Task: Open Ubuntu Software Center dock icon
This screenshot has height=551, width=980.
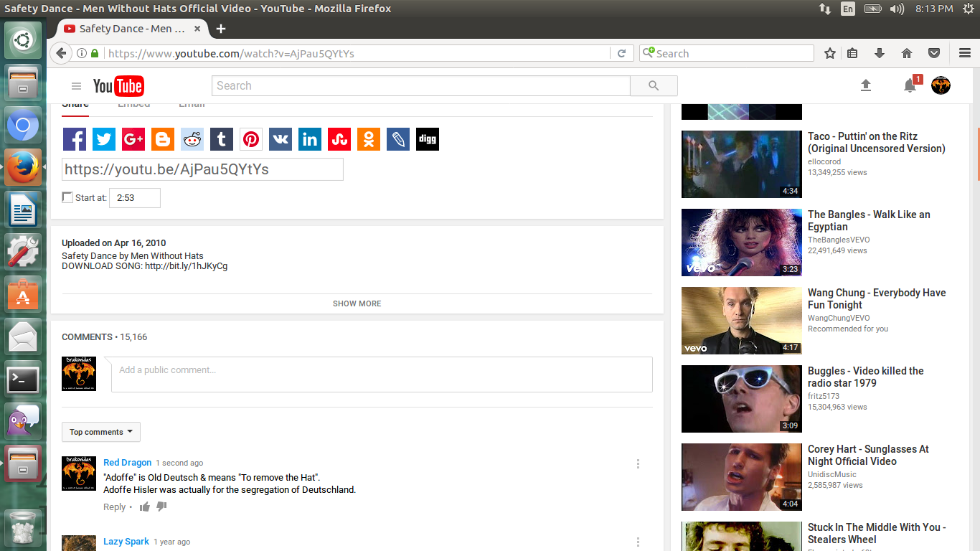Action: point(23,295)
